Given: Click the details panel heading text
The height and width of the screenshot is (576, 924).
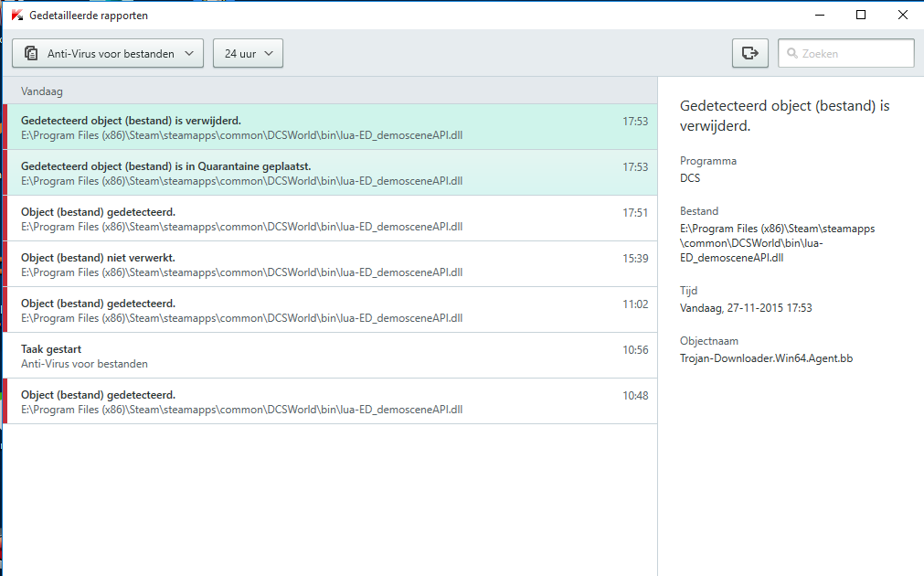Looking at the screenshot, I should click(x=785, y=115).
